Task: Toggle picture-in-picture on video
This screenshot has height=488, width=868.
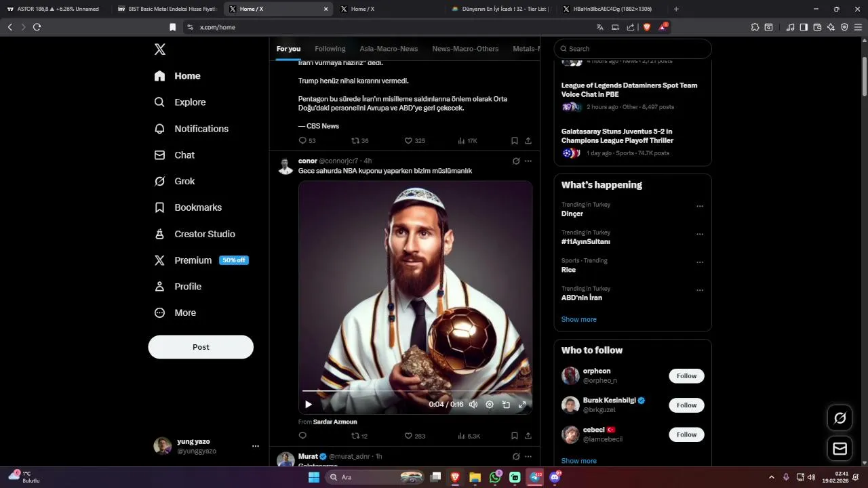Action: [506, 405]
